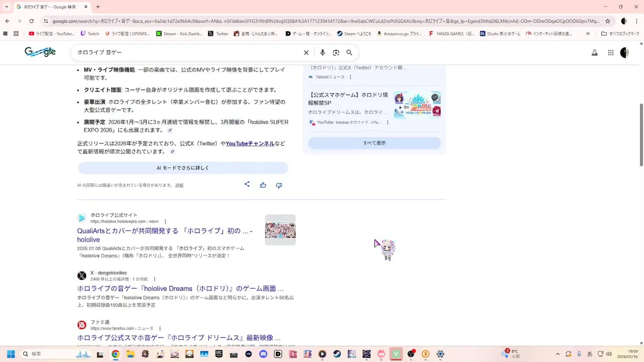Open the ホロドリ video thumbnail
Screen dimensions: 644x362
coord(417,105)
